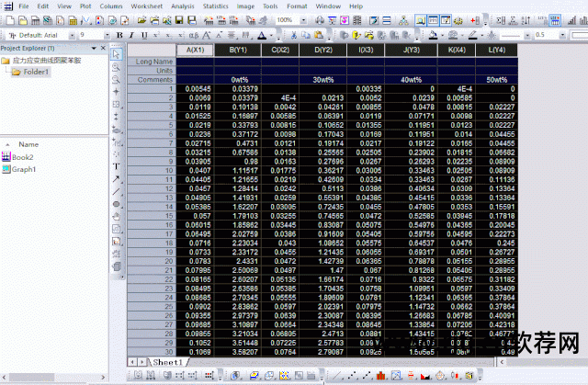Toggle Bold text formatting
Image resolution: width=588 pixels, height=385 pixels.
tap(119, 35)
